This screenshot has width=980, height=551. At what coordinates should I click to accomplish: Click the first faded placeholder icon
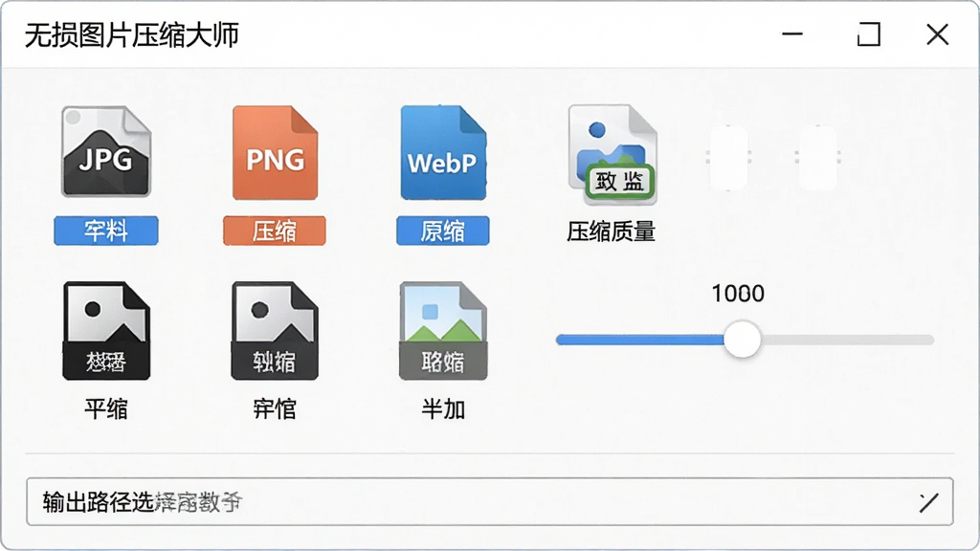tap(728, 158)
